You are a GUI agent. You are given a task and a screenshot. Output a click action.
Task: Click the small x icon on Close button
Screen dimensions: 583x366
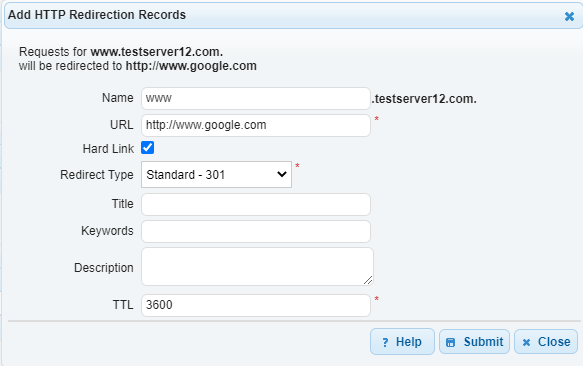point(526,342)
